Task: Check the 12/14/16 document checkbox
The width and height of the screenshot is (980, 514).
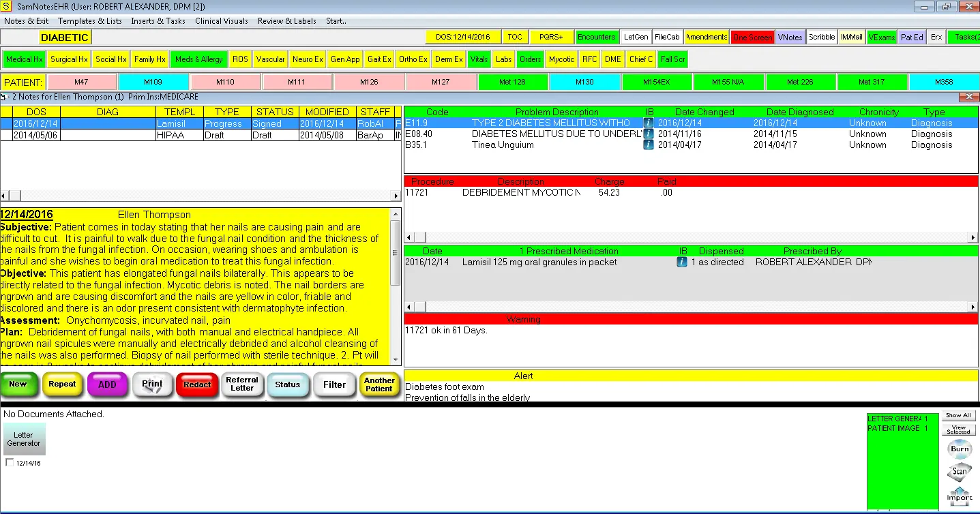Action: [10, 462]
